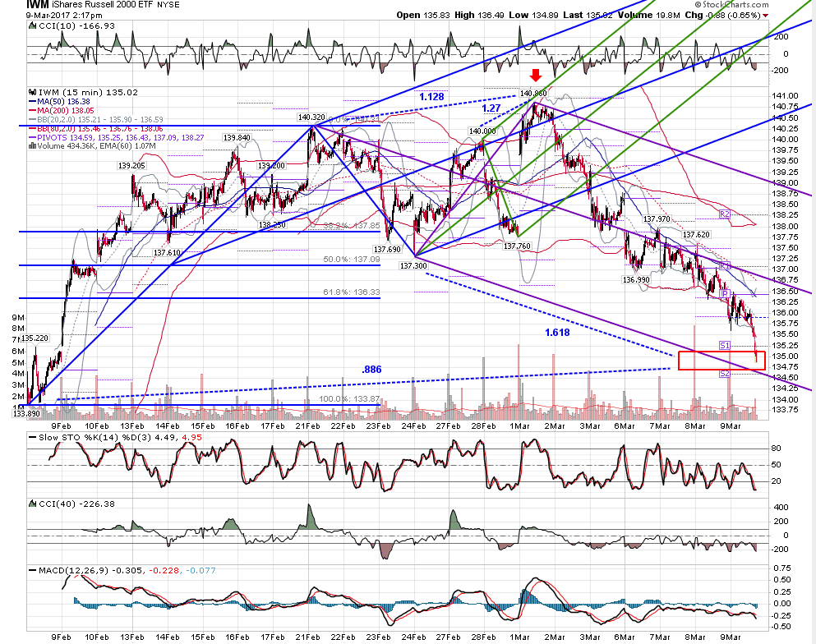Click the 140.320 price high label
Screen dimensions: 816x644
coord(311,117)
